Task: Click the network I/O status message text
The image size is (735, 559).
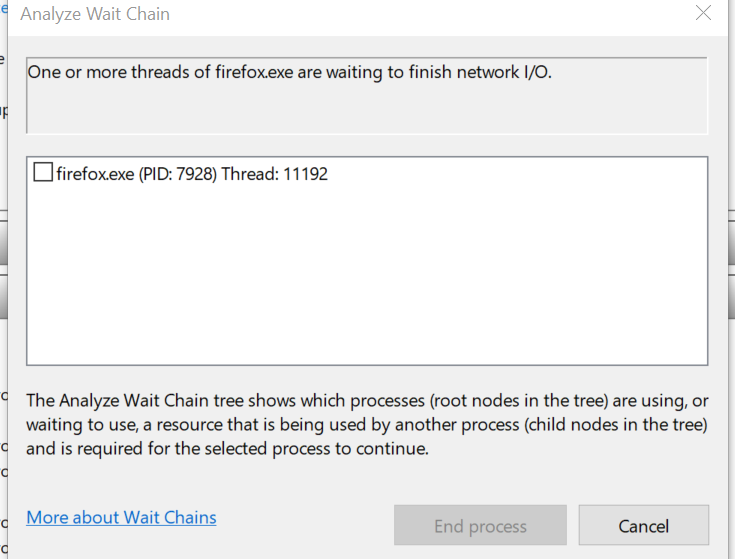Action: (289, 72)
